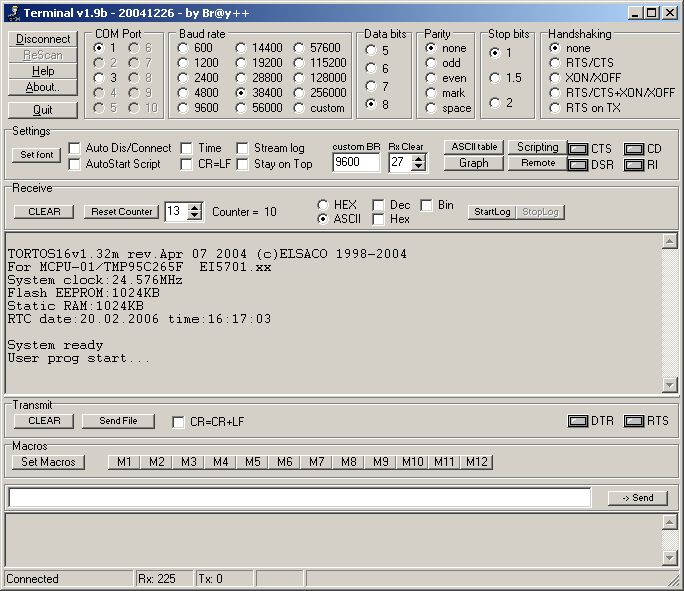Click the DSR status indicator

pyautogui.click(x=577, y=165)
